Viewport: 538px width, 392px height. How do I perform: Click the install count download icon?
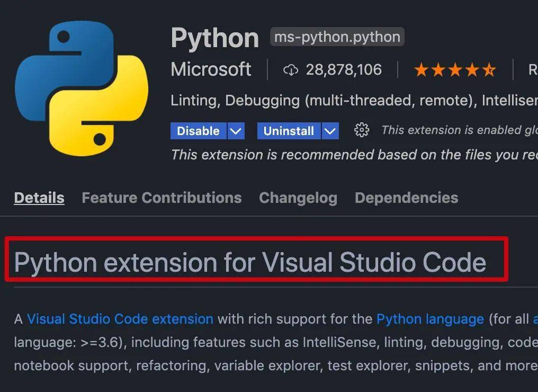(291, 70)
